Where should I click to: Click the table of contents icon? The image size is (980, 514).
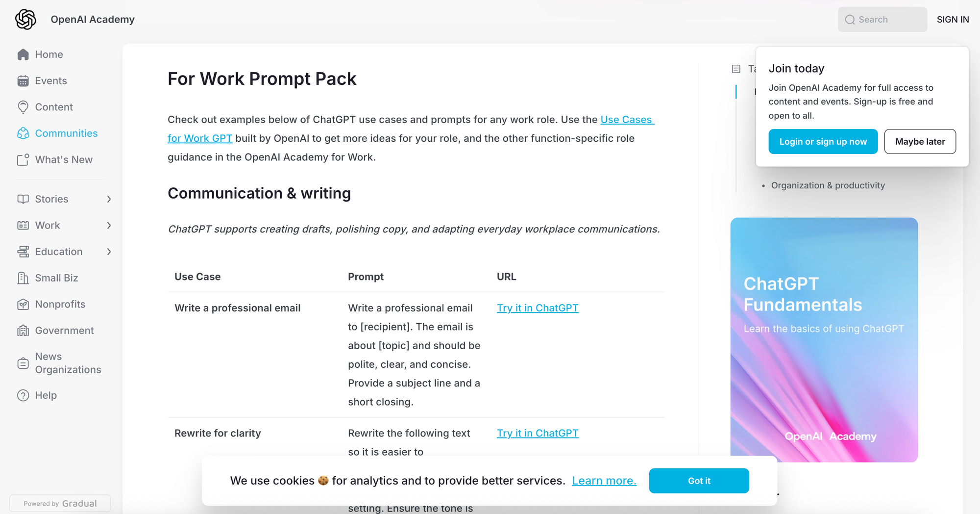point(736,69)
